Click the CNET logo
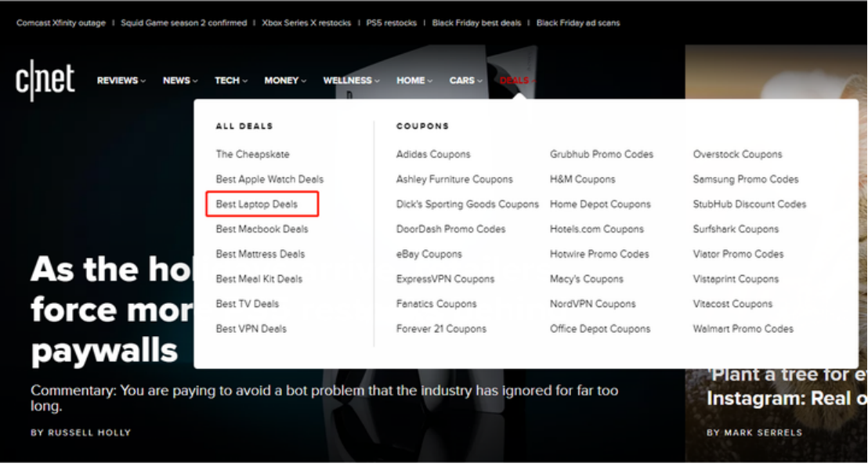Image resolution: width=868 pixels, height=470 pixels. click(x=45, y=80)
